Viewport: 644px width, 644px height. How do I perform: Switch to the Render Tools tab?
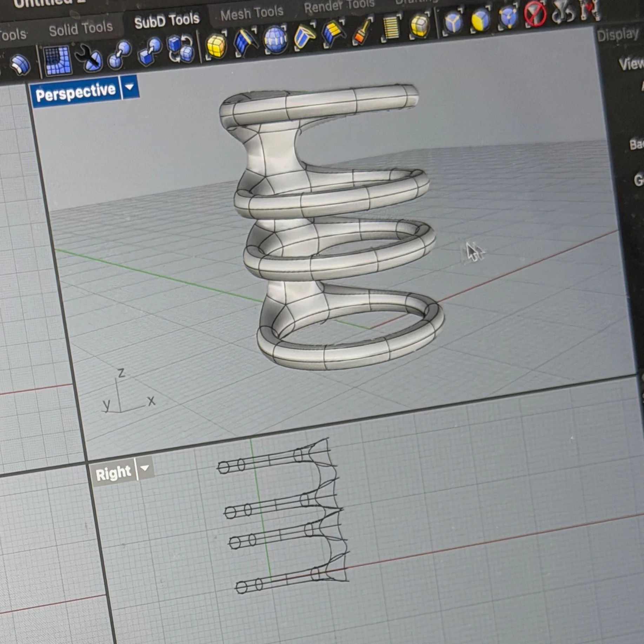click(339, 5)
